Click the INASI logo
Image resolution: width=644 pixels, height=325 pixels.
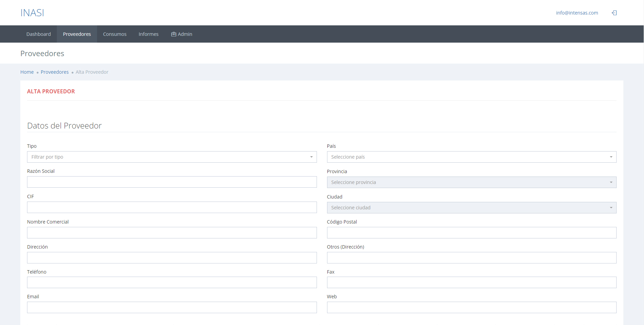pos(32,13)
